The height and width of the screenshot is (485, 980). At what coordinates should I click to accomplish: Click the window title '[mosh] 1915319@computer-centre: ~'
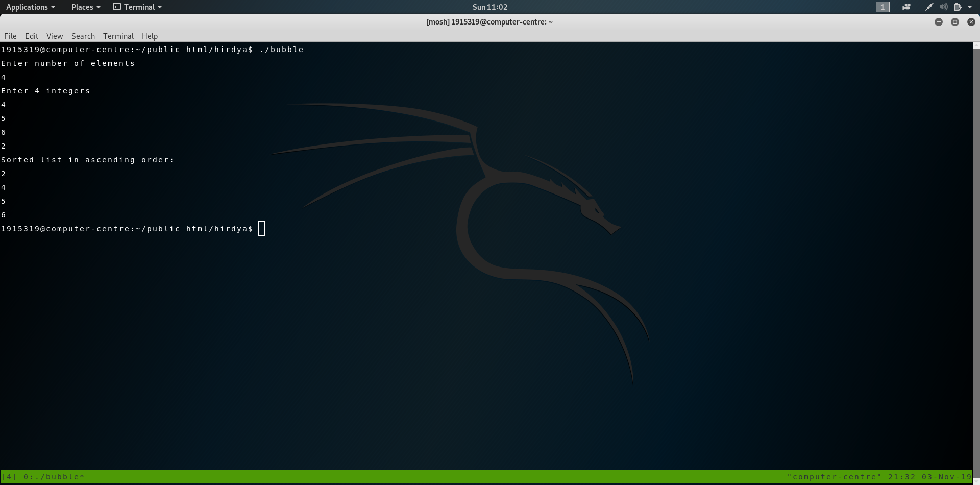click(489, 22)
